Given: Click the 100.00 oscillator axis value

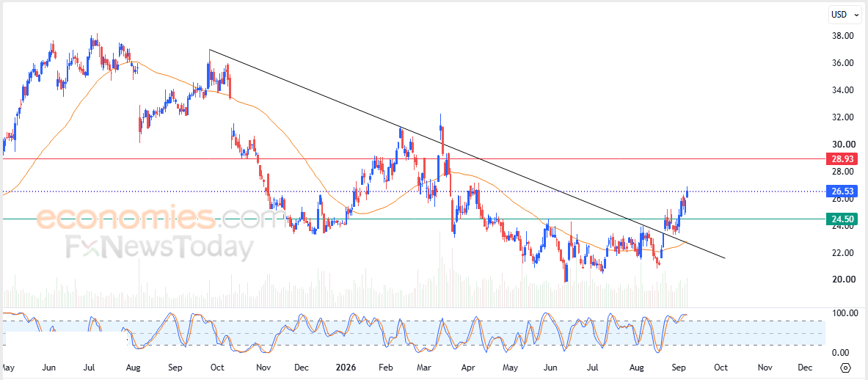Looking at the screenshot, I should tap(845, 314).
